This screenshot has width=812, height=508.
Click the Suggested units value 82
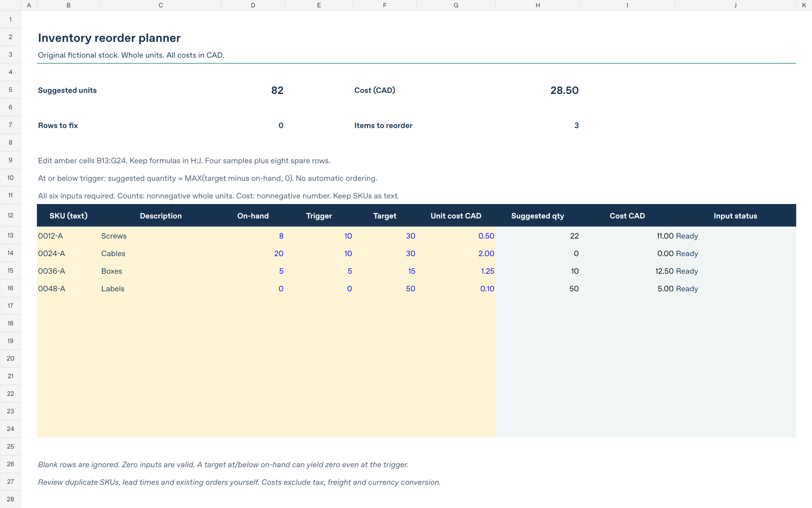[277, 90]
